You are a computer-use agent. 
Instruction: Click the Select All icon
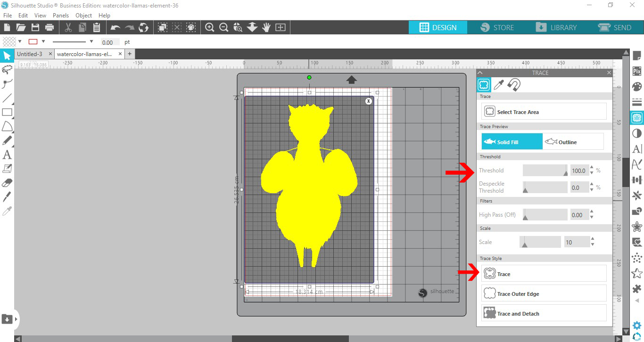click(163, 27)
